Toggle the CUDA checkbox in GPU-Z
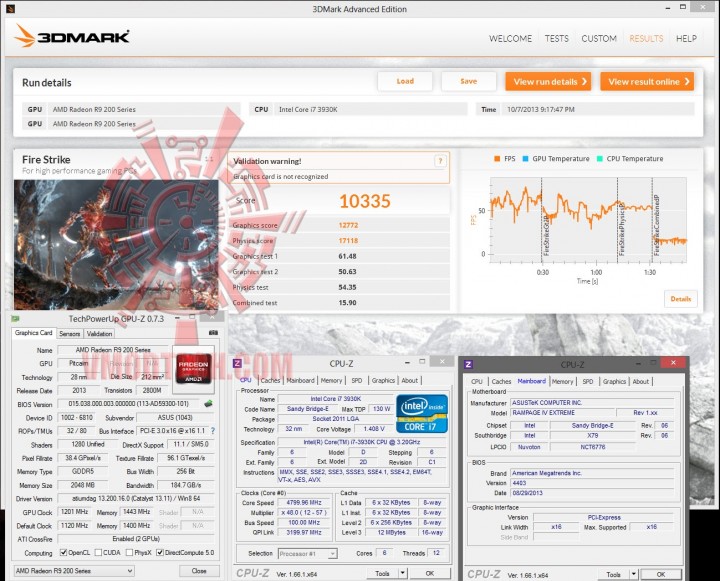Screen dimensions: 720x581 (98, 553)
